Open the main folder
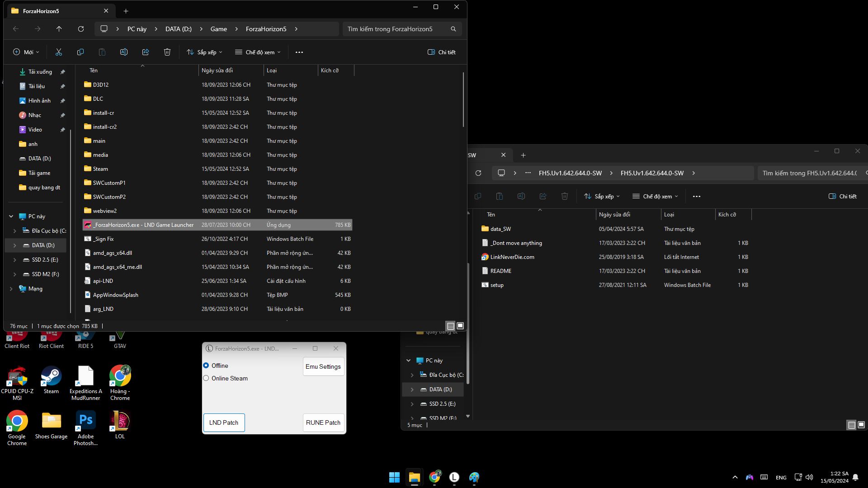 click(x=99, y=140)
